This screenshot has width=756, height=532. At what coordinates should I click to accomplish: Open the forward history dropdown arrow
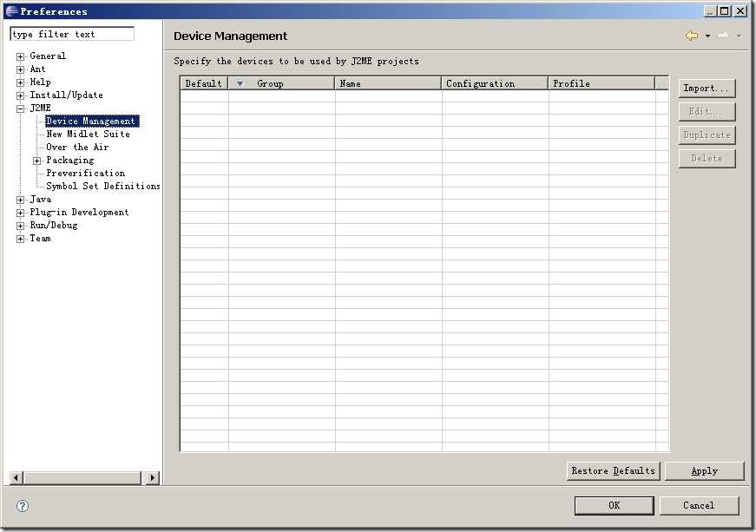coord(739,36)
